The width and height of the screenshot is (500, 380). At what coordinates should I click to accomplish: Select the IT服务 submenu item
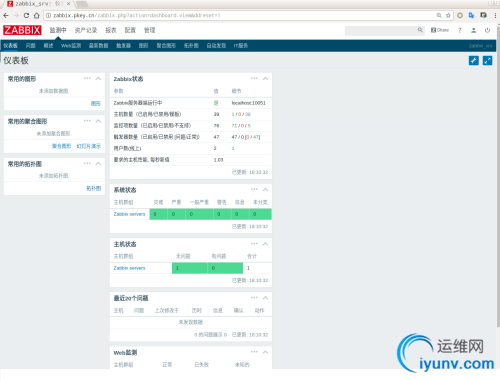coord(241,46)
